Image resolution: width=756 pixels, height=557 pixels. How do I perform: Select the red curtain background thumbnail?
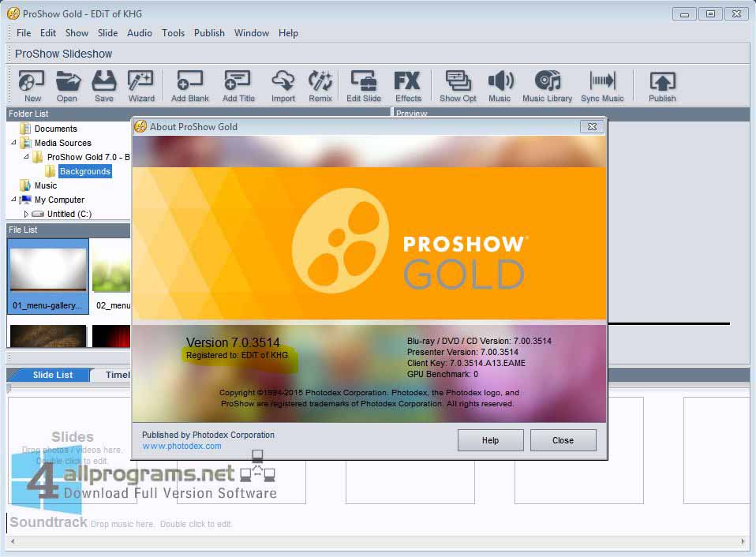(x=111, y=336)
